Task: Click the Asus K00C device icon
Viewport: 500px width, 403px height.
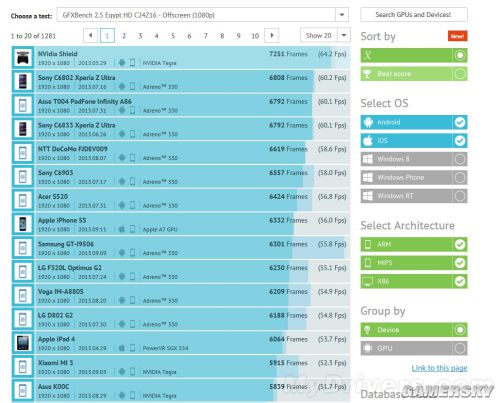Action: point(23,391)
